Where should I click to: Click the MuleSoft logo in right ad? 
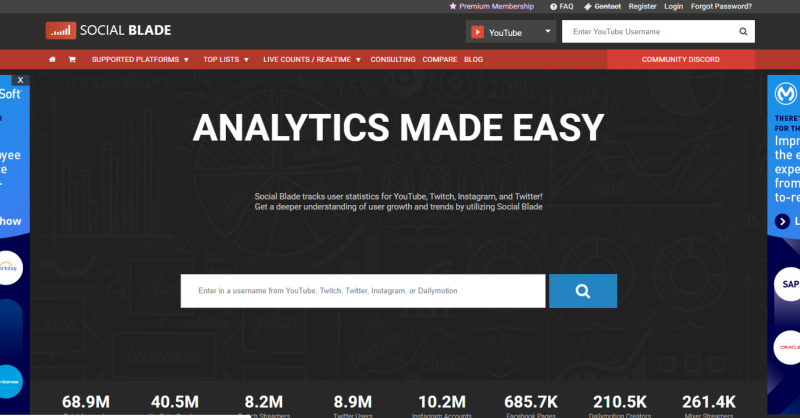(786, 94)
